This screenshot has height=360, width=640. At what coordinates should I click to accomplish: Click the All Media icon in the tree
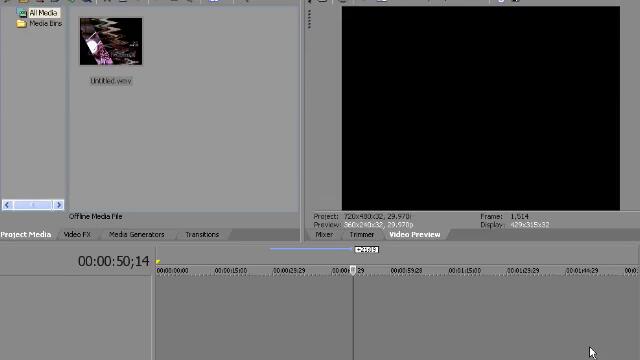(x=22, y=13)
